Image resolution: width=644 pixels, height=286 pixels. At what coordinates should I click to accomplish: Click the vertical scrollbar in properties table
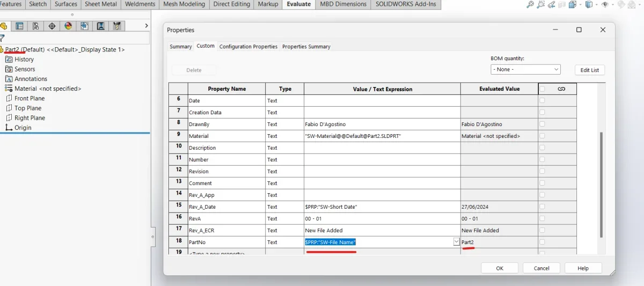pyautogui.click(x=600, y=185)
